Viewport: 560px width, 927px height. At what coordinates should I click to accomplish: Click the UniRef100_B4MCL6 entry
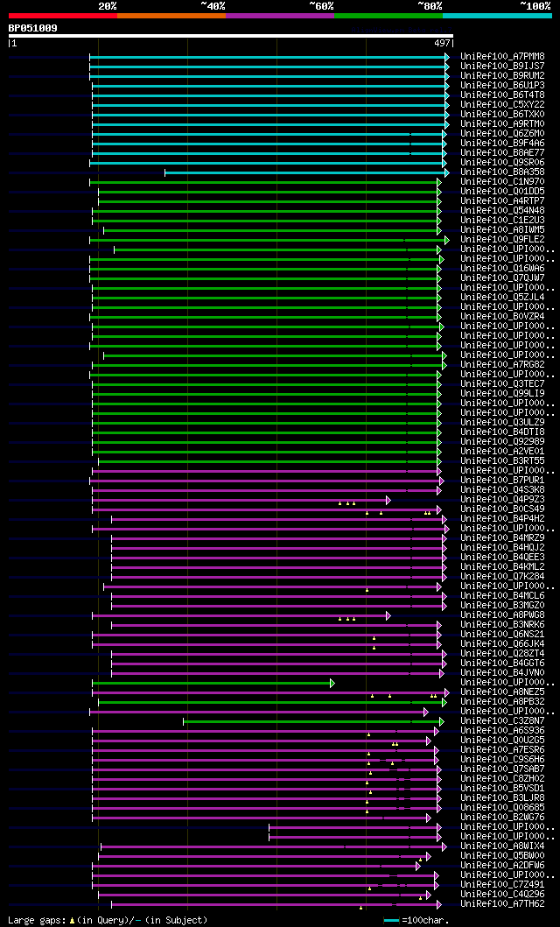coord(503,596)
